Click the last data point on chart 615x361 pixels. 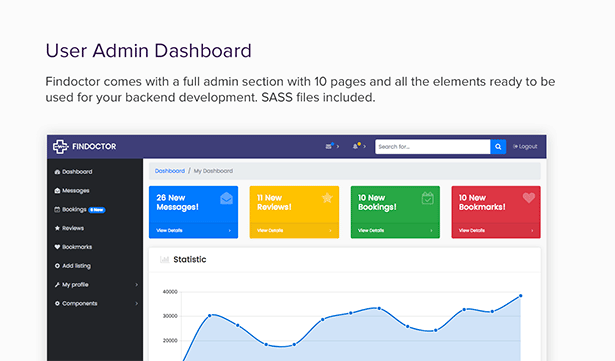click(520, 296)
